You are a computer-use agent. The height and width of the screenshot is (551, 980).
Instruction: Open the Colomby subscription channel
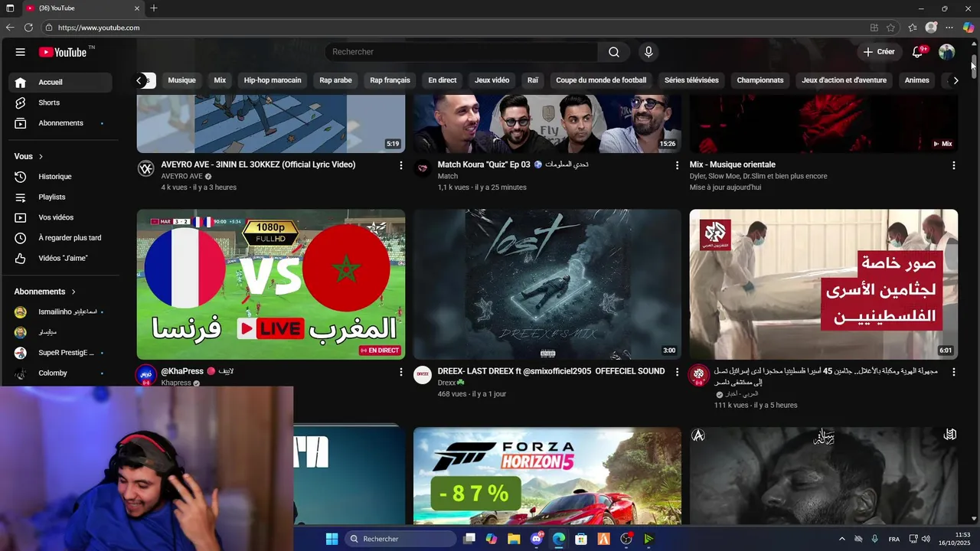(61, 373)
